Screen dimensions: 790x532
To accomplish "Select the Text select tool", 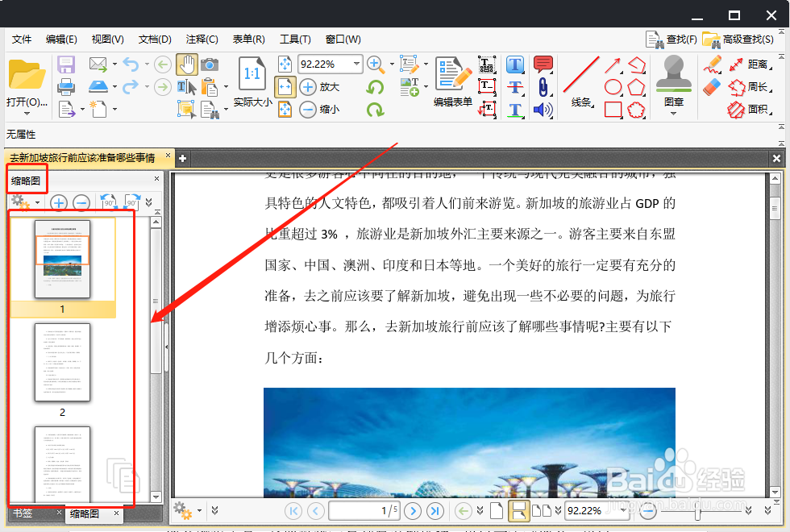I will point(186,87).
